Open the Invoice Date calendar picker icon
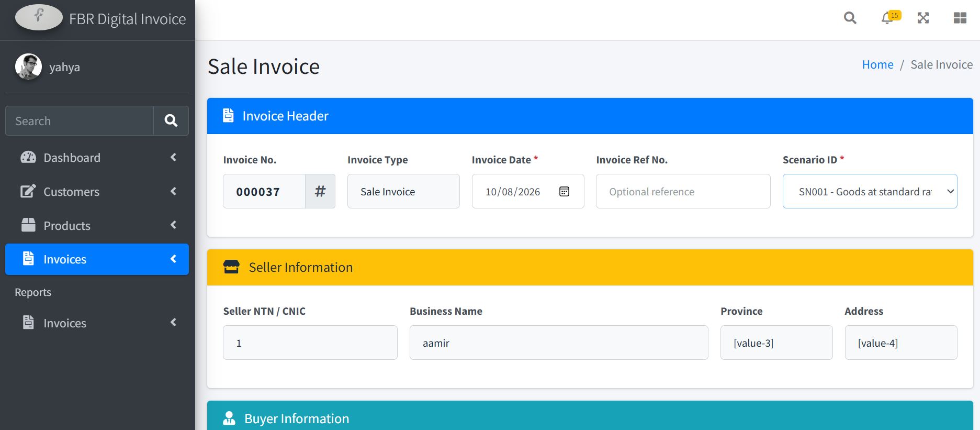980x430 pixels. point(564,191)
